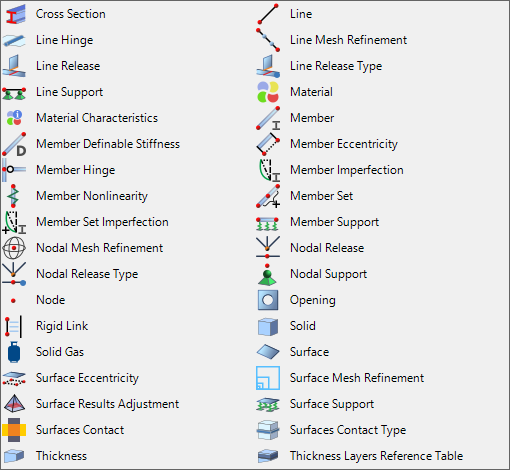The height and width of the screenshot is (470, 510).
Task: Select the 'Nodal Support' text entry
Action: (x=328, y=274)
